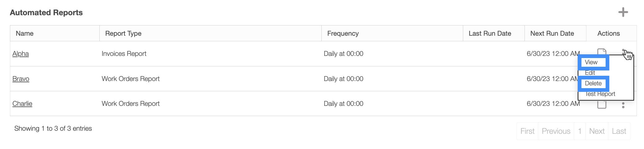Click the Next pagination button

point(597,131)
